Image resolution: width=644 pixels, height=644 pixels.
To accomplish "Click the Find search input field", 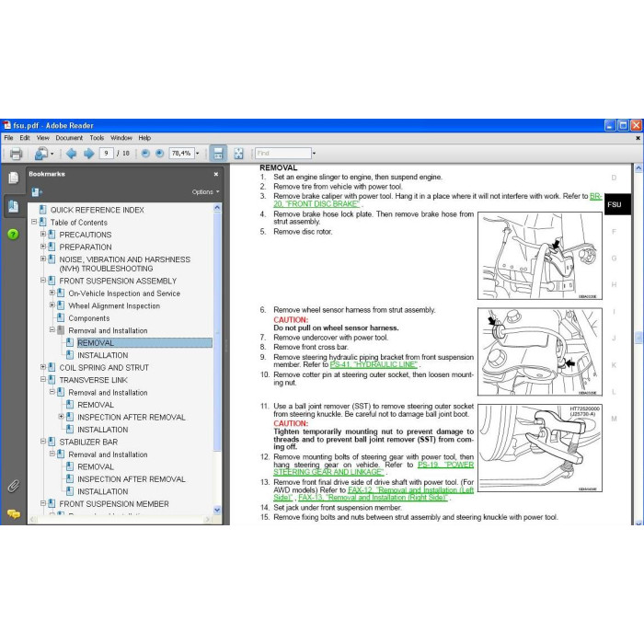I will pyautogui.click(x=283, y=154).
